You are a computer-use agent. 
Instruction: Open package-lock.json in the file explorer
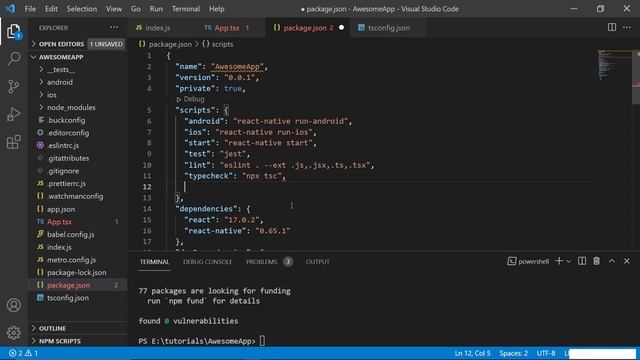[x=78, y=272]
